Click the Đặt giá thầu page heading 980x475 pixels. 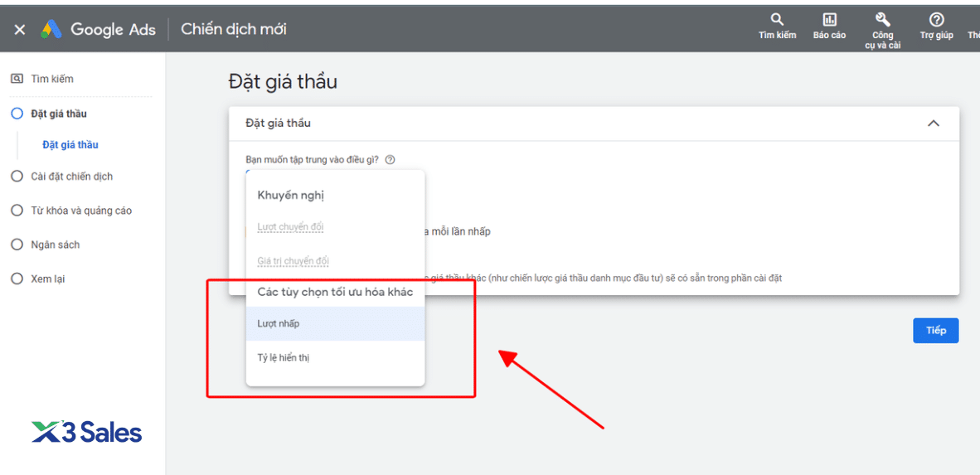coord(283,82)
